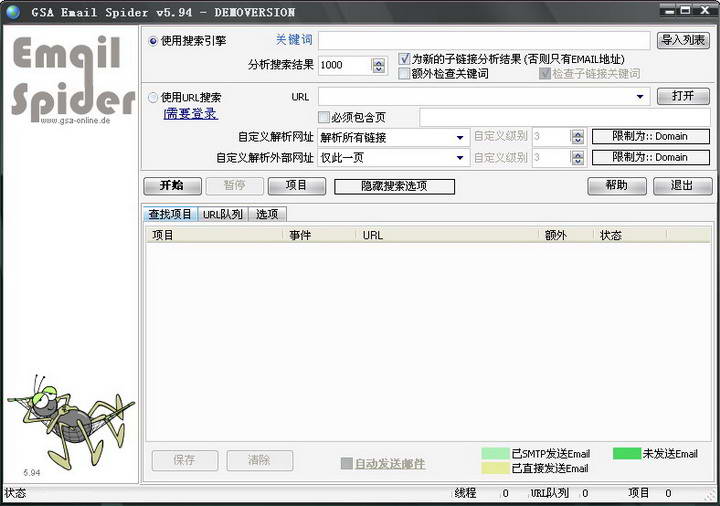Image resolution: width=720 pixels, height=506 pixels.
Task: Click the 退出 button
Action: (682, 186)
